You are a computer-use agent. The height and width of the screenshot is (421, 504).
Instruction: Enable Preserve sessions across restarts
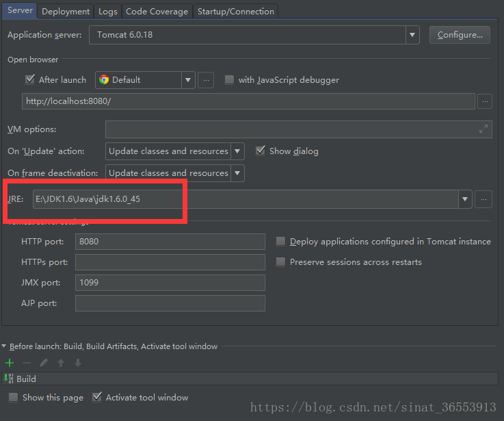pos(280,261)
